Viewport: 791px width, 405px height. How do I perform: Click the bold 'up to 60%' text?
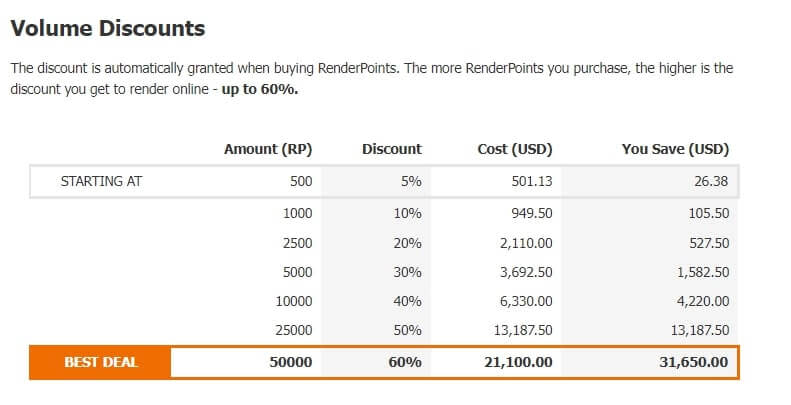[260, 89]
